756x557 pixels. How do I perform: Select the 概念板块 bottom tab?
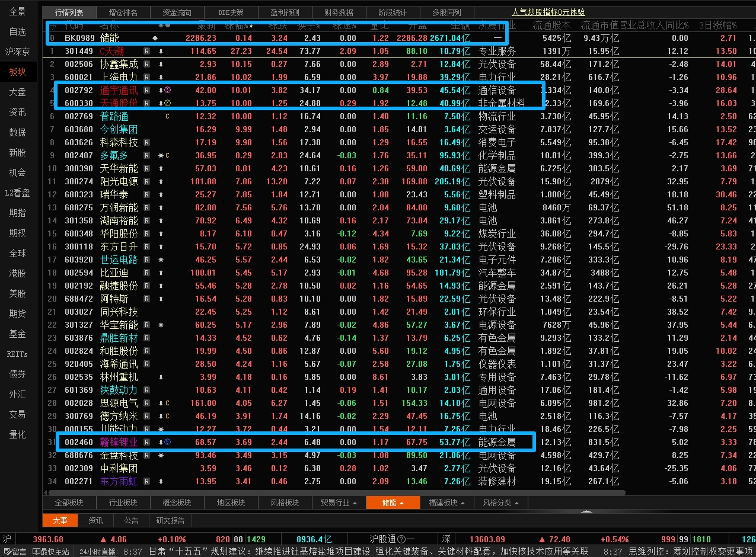coord(177,502)
